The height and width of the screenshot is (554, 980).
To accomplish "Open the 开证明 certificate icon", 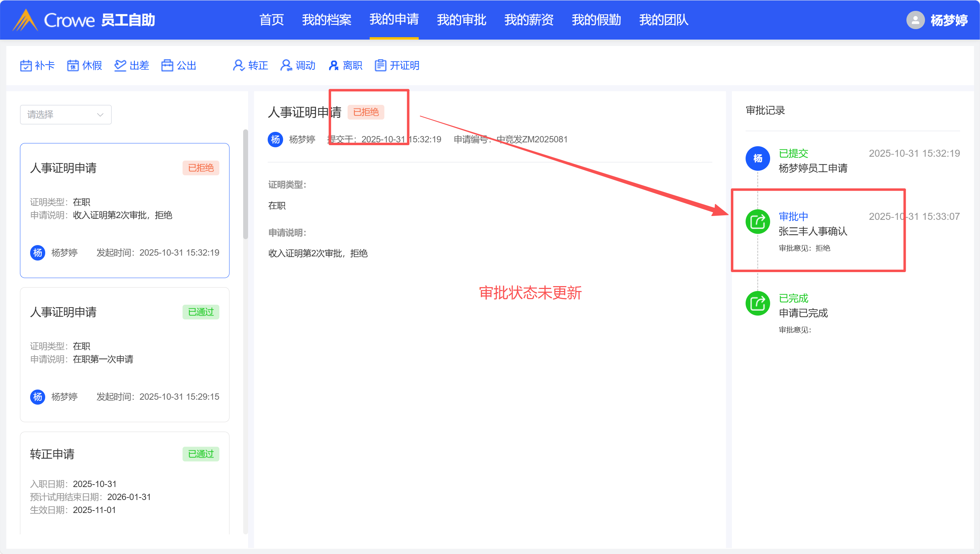I will [381, 66].
